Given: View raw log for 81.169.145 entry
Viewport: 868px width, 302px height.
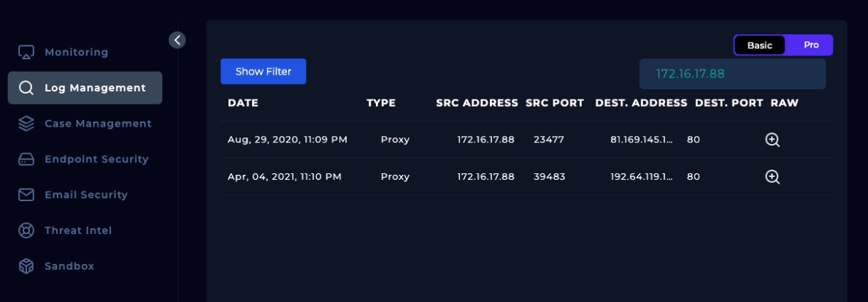Looking at the screenshot, I should (x=772, y=140).
